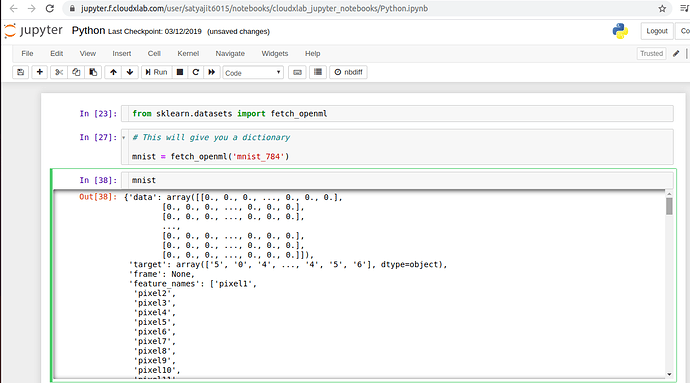This screenshot has width=690, height=383.
Task: Run the selected cell
Action: pos(156,72)
